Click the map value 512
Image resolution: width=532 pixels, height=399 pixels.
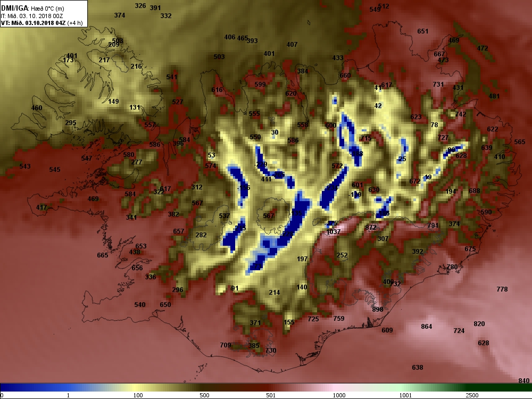(384, 6)
